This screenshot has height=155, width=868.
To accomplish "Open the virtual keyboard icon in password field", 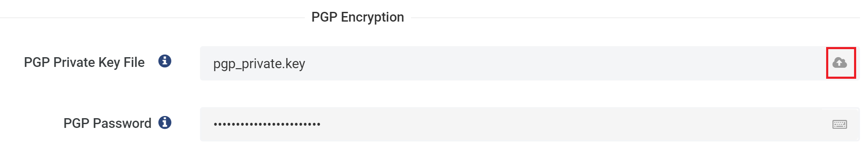I will (840, 124).
